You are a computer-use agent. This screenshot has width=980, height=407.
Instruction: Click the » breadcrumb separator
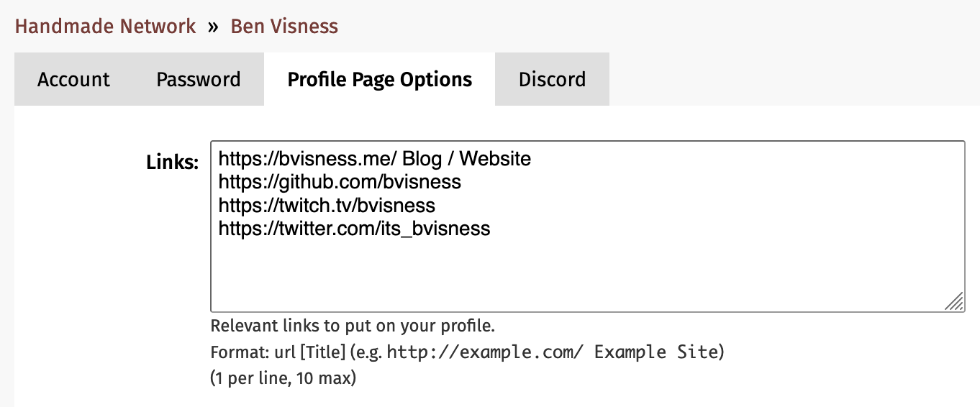pos(213,27)
